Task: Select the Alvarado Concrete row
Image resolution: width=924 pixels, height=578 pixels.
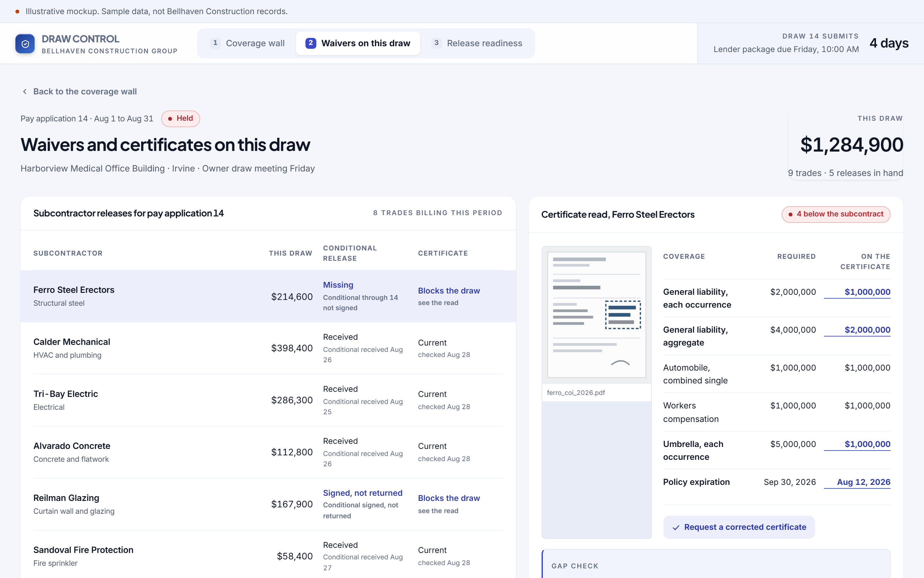Action: 268,452
